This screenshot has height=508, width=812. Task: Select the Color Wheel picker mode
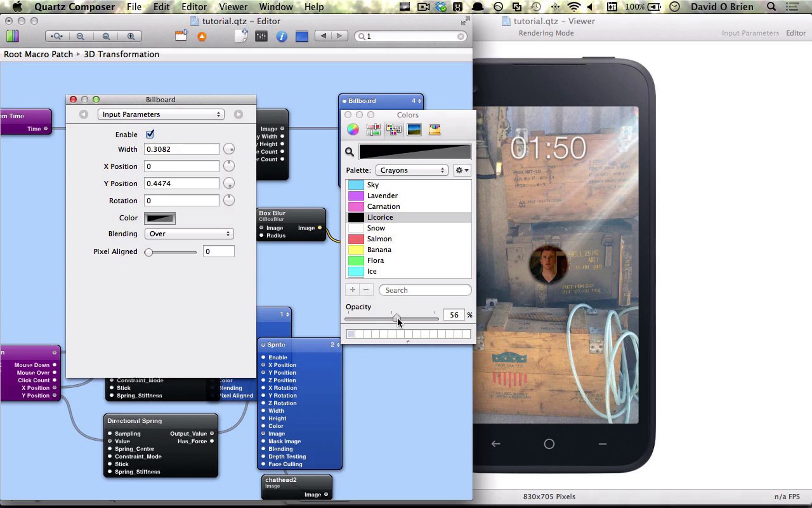point(353,129)
